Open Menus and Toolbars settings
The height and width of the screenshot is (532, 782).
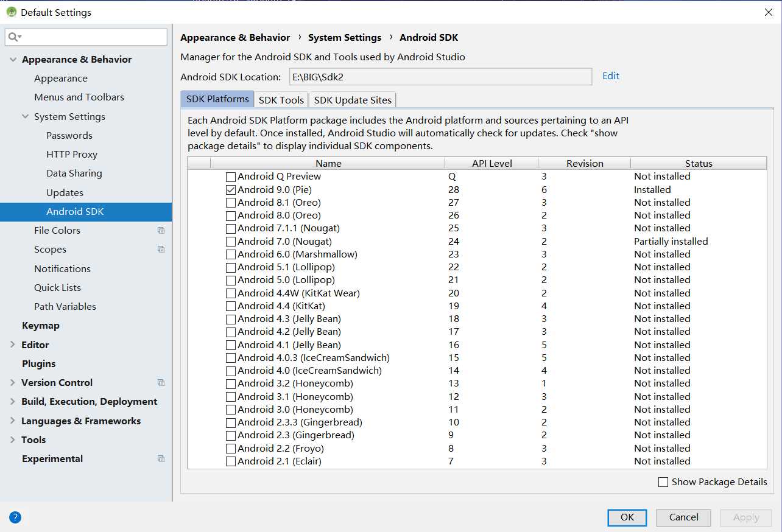[x=79, y=97]
